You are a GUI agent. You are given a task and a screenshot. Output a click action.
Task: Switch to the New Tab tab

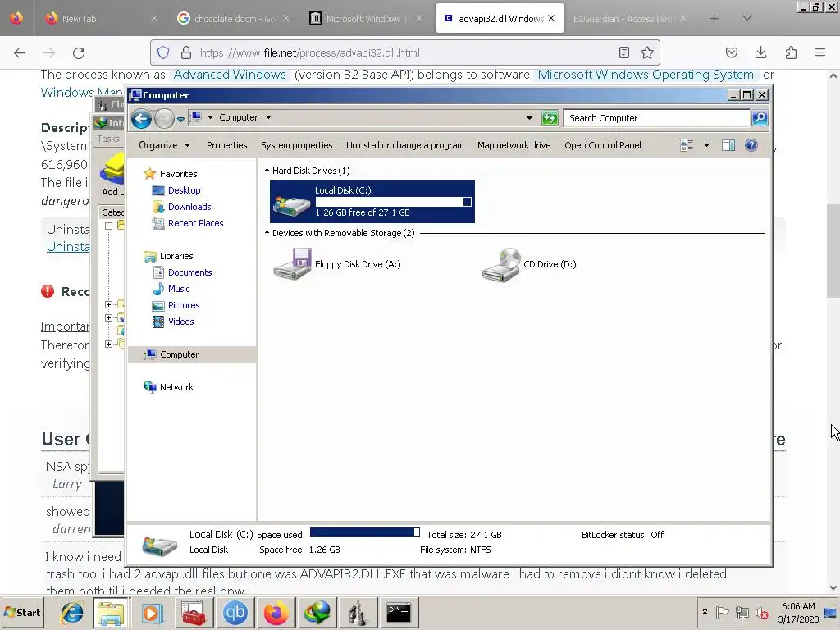100,19
